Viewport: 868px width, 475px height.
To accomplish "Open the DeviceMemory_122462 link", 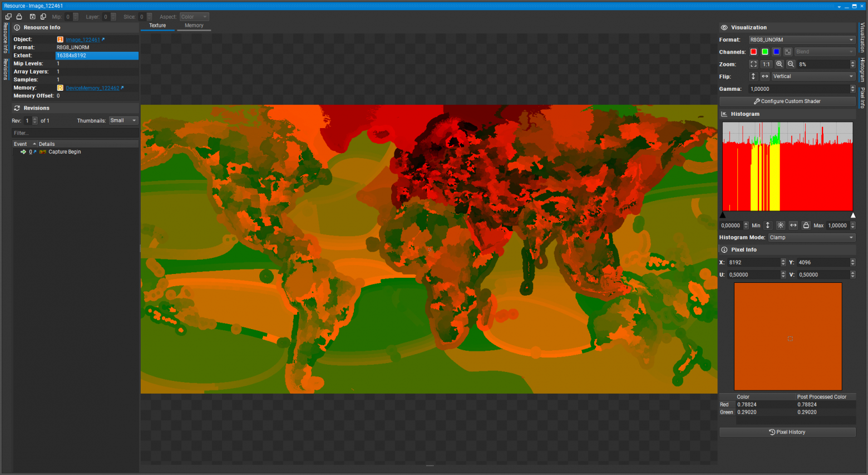I will [x=92, y=87].
